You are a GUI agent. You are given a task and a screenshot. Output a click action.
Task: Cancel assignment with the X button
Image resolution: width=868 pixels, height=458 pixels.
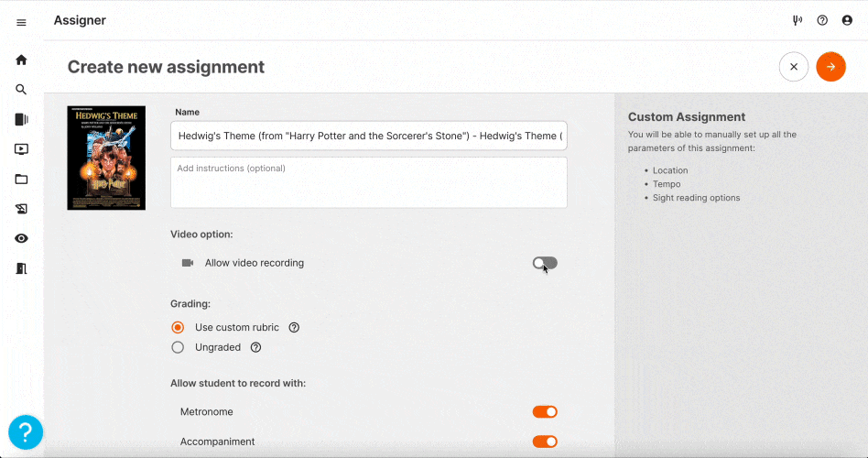tap(793, 67)
